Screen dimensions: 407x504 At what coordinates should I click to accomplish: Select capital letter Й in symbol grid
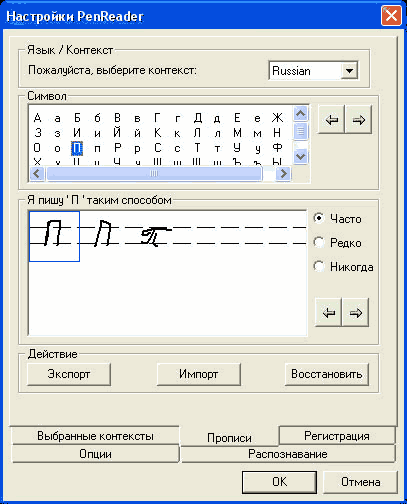(x=117, y=132)
